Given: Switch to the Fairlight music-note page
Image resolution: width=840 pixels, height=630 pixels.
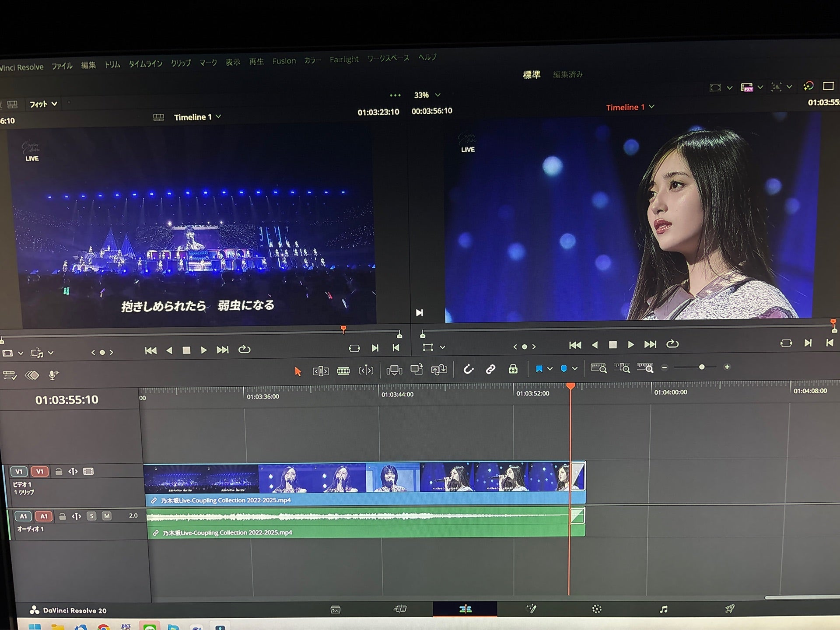Looking at the screenshot, I should 663,609.
